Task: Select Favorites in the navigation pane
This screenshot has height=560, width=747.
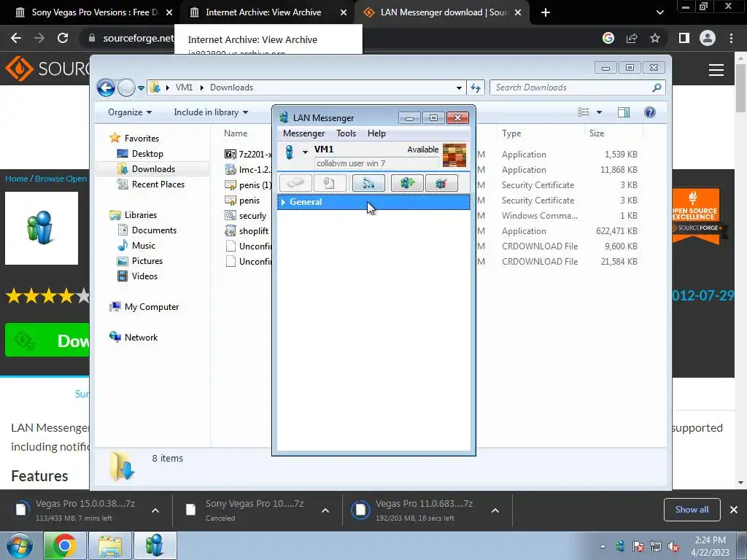Action: (142, 138)
